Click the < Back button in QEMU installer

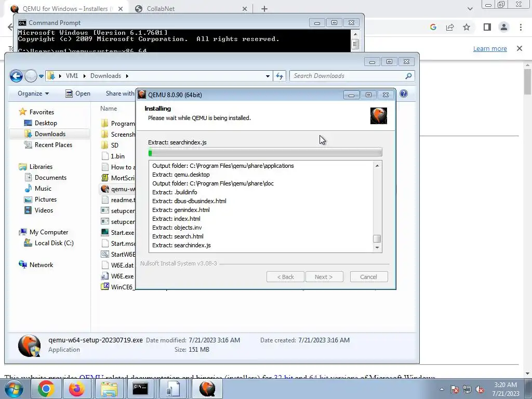tap(285, 277)
